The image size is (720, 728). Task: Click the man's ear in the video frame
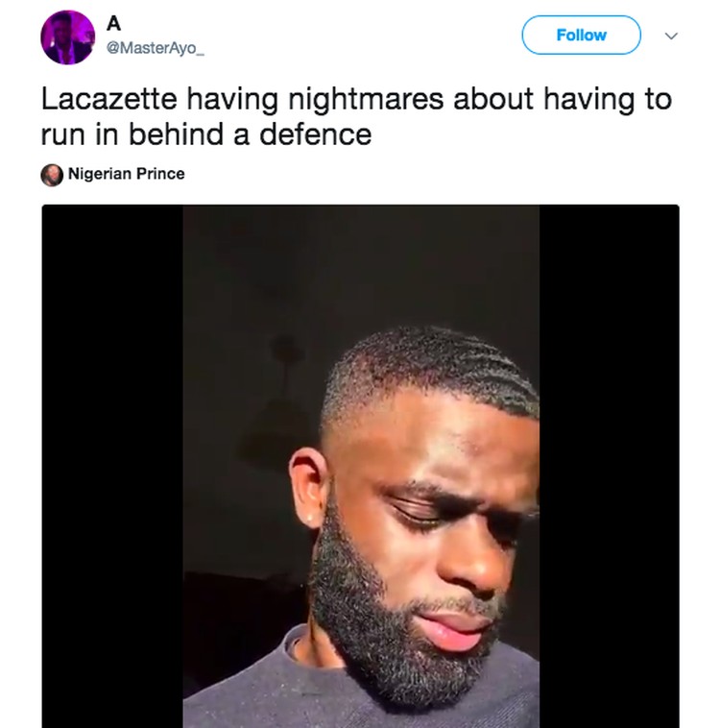point(309,487)
